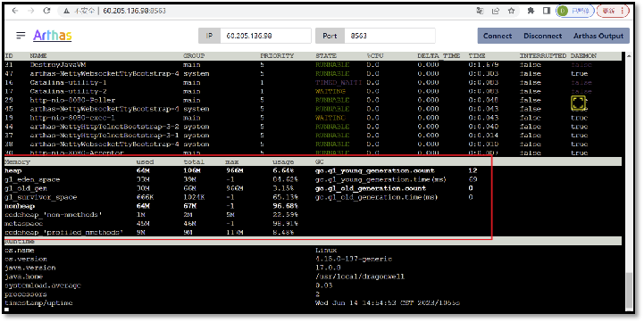Reload the page with the refresh icon
The image size is (644, 322).
46,11
